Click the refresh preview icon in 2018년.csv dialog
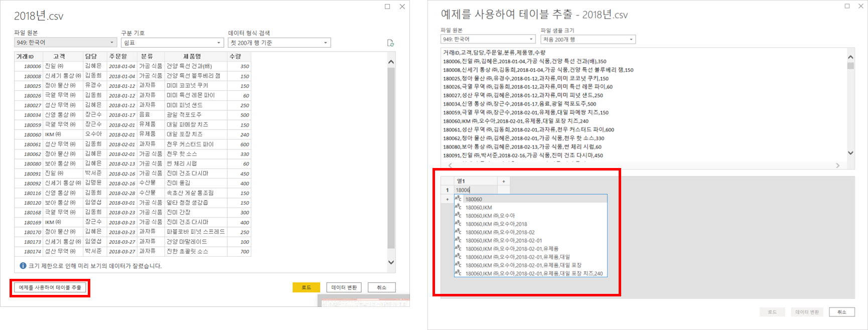This screenshot has width=868, height=330. pos(390,43)
